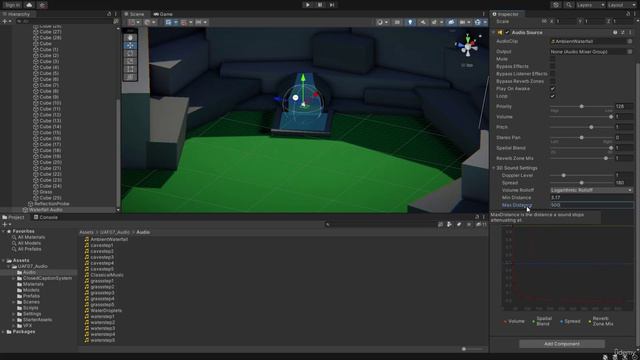Image resolution: width=640 pixels, height=360 pixels.
Task: Open the global search magnifier icon
Action: 569,5
